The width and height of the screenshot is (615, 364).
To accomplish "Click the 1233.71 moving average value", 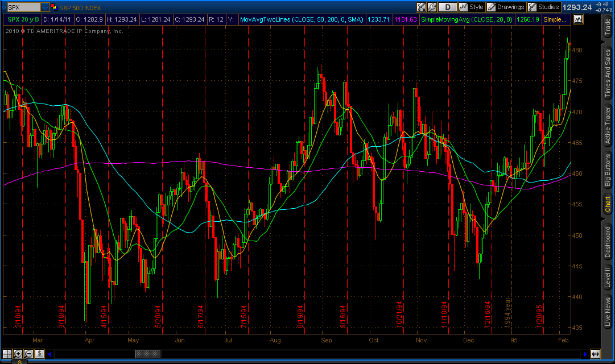I will [378, 19].
